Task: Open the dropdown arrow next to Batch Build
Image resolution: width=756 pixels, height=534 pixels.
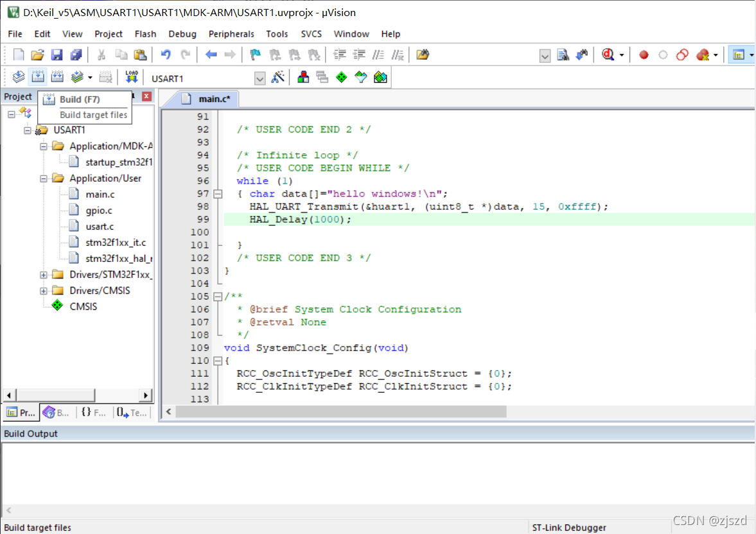Action: coord(90,77)
